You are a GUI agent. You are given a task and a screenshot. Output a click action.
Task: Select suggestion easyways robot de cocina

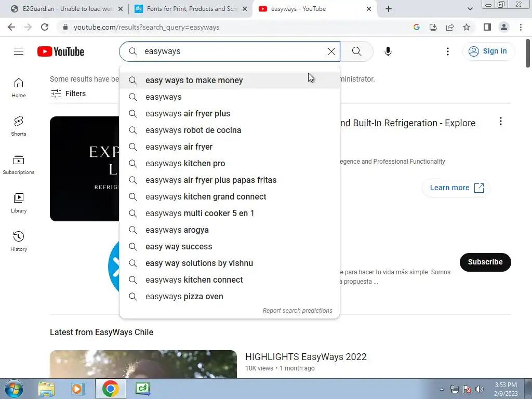[230, 130]
